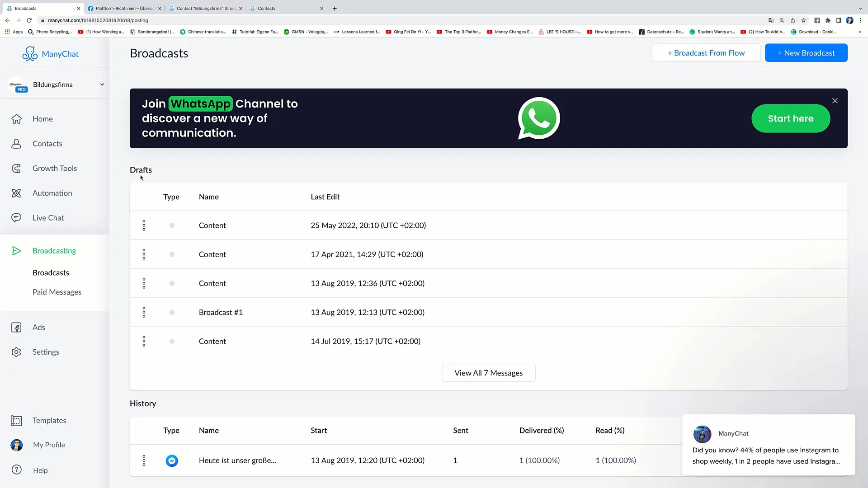Open the Templates section icon
This screenshot has height=488, width=868.
(x=16, y=420)
